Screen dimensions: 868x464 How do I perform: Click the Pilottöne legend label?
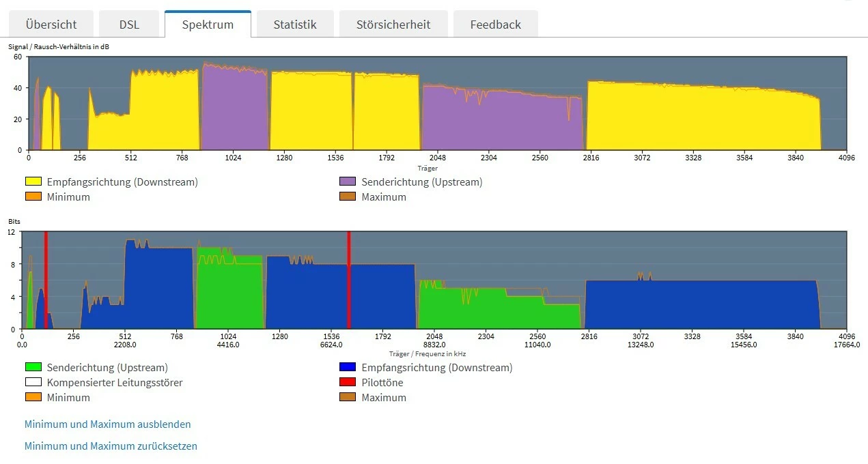pos(382,383)
